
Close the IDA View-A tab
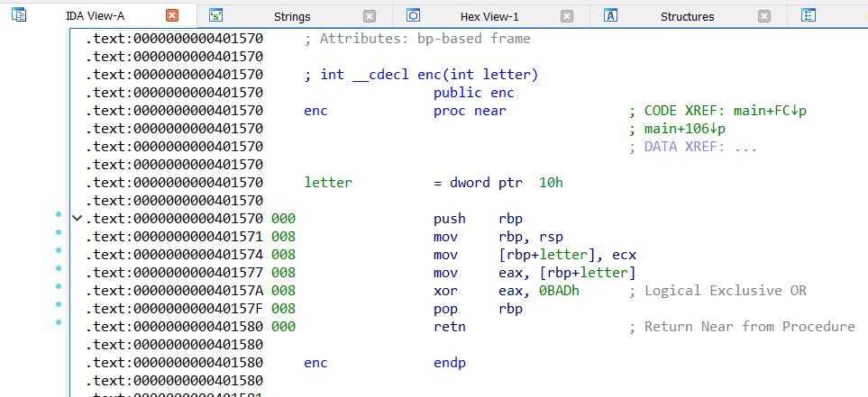pyautogui.click(x=172, y=16)
